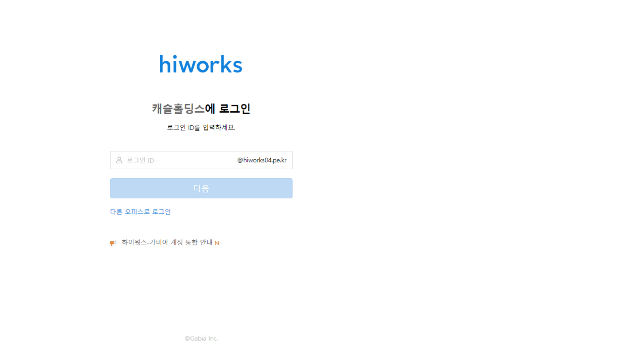Click the @hiworks04.pe.kr domain text
The width and height of the screenshot is (644, 362).
tap(262, 160)
